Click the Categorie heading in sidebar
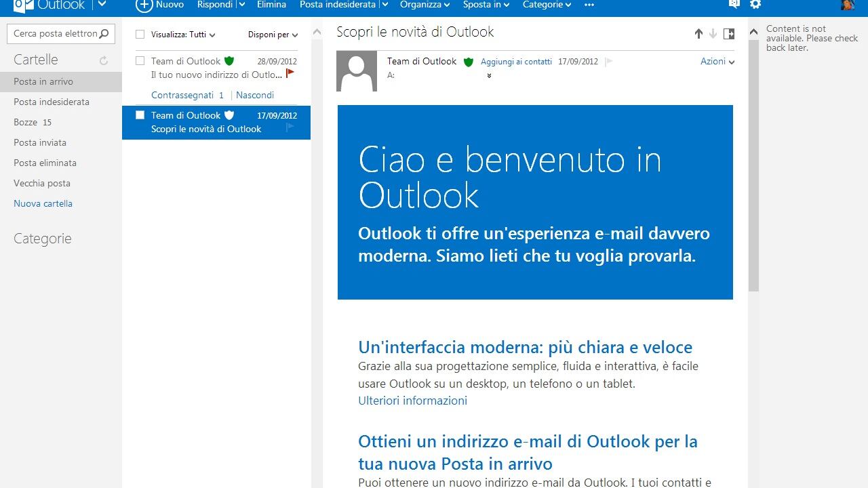The height and width of the screenshot is (488, 868). (x=42, y=239)
